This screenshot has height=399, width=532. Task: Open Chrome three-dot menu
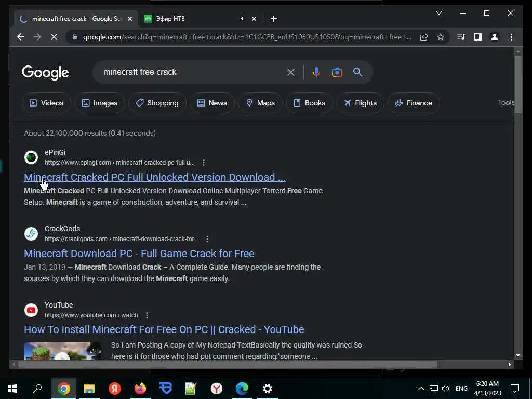511,37
